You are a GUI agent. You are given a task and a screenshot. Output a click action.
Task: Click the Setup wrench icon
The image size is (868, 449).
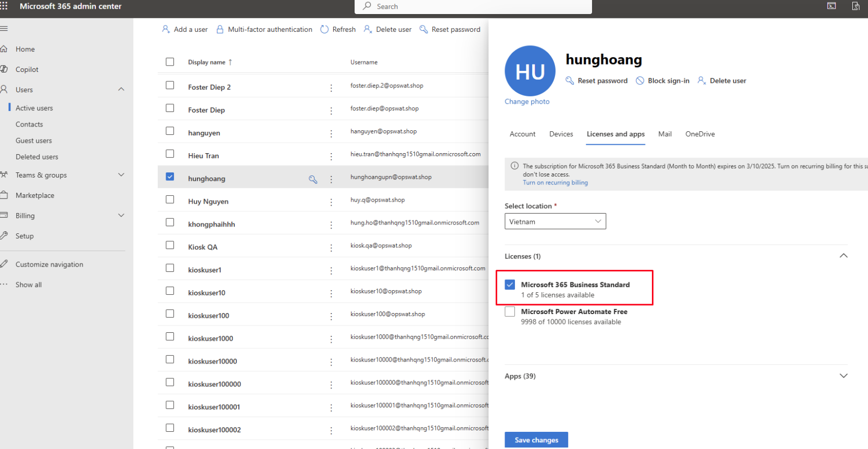(4, 236)
